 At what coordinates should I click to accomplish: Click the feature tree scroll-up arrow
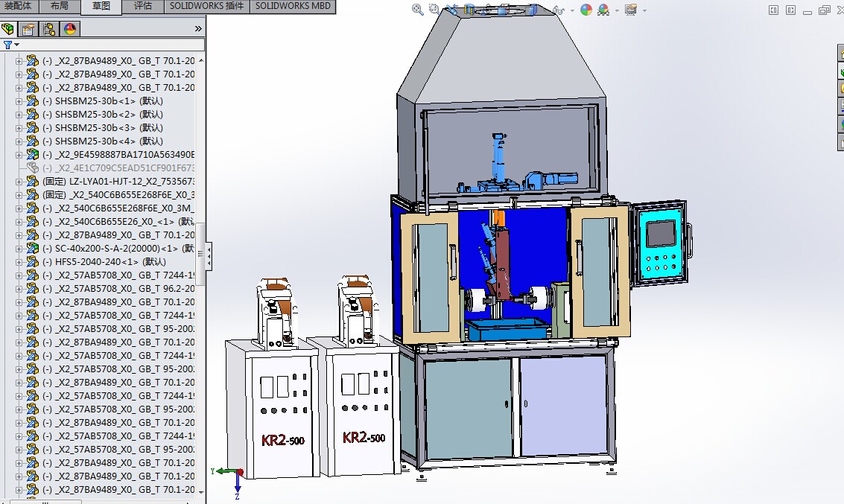(201, 60)
